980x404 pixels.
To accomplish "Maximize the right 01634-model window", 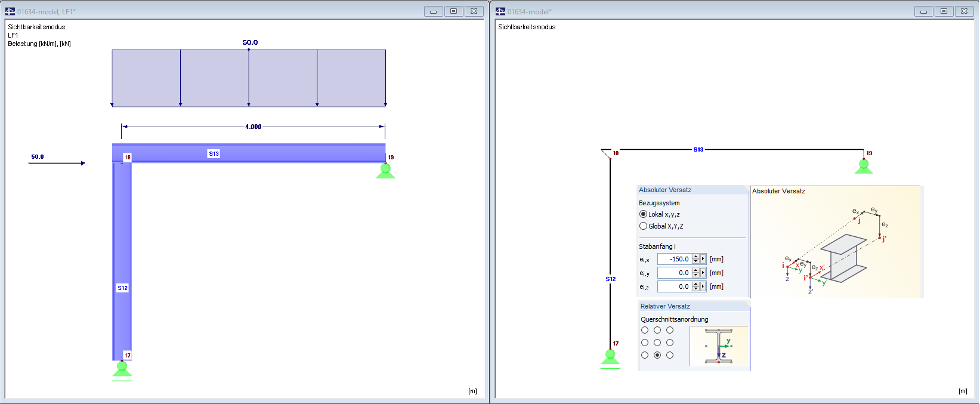I will (944, 11).
